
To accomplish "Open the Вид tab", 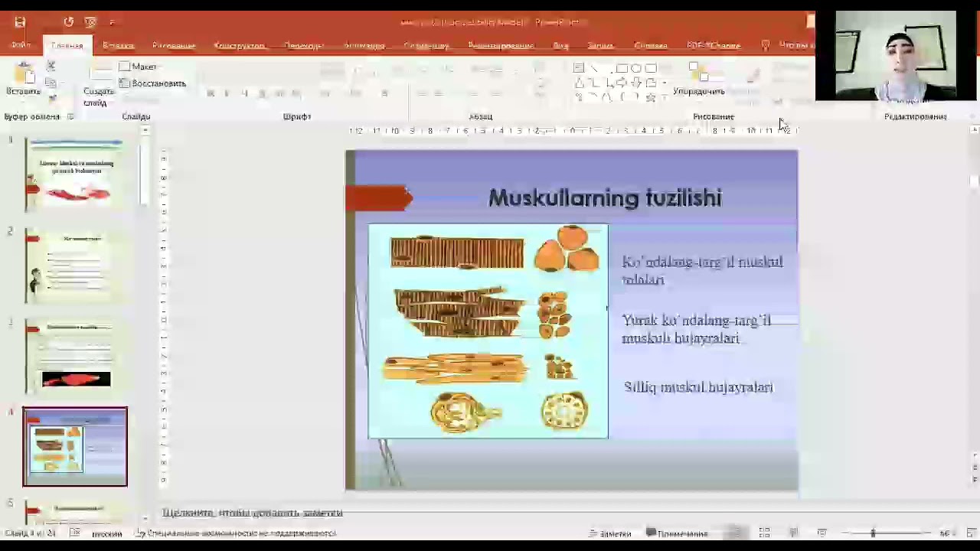I will [x=560, y=46].
